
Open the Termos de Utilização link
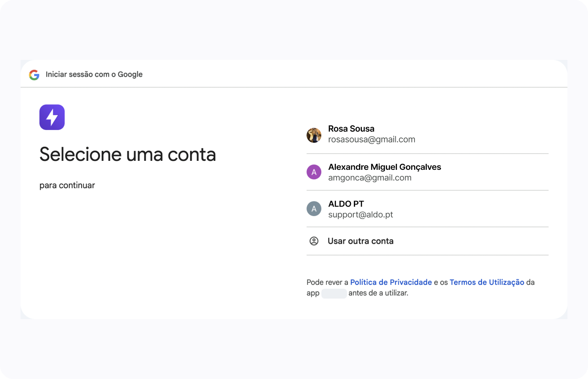tap(487, 282)
